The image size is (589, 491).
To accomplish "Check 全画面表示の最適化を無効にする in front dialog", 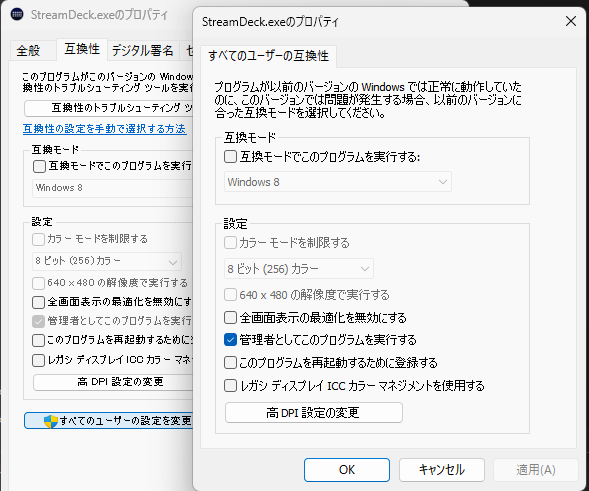I will coord(230,317).
